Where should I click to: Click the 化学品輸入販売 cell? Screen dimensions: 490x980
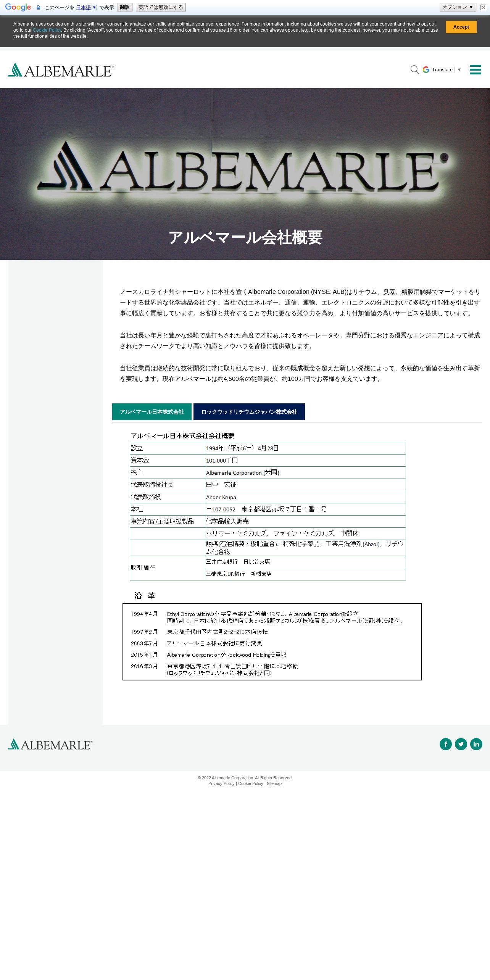[x=305, y=522]
